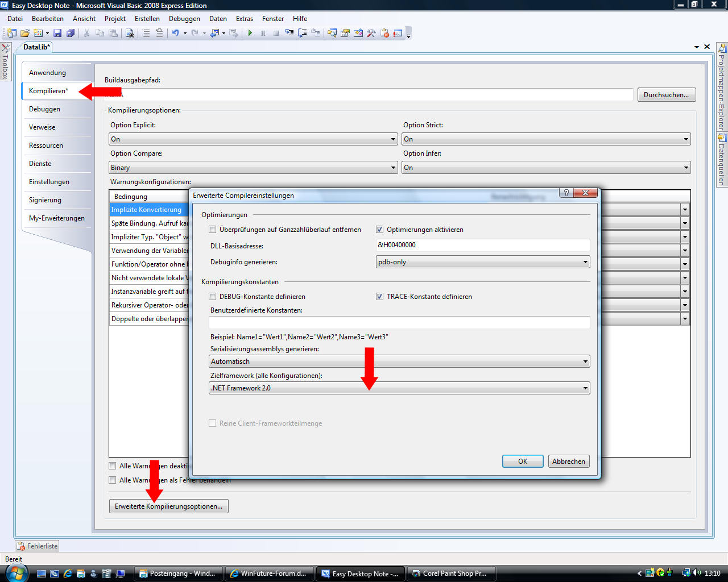The width and height of the screenshot is (728, 582).
Task: Toggle the Optimierungen aktivieren checkbox
Action: point(379,230)
